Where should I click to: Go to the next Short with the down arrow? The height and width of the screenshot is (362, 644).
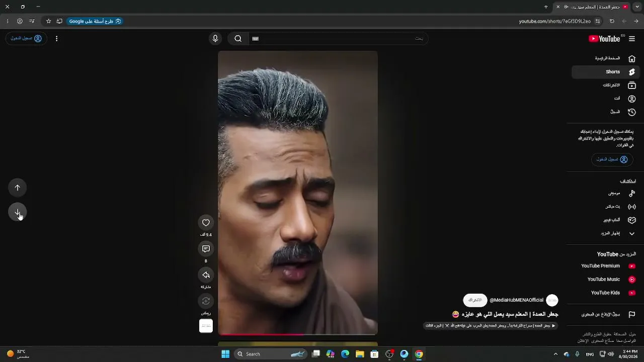(18, 212)
